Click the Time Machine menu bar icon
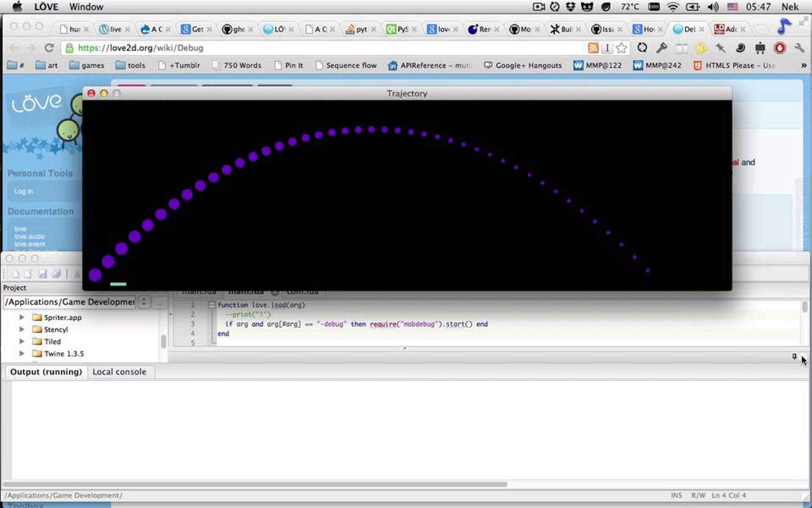Screen dimensions: 812x508 (x=555, y=7)
